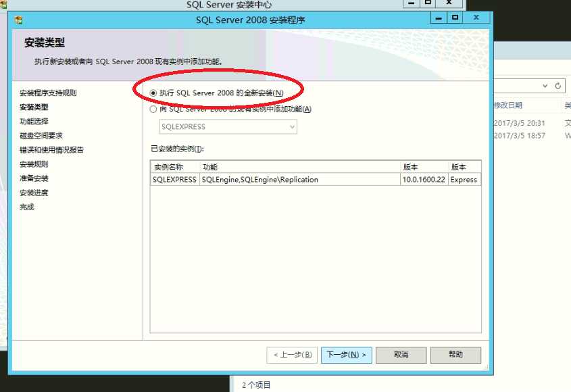Select 磁盘空间要求 step in sidebar
The image size is (571, 392).
(41, 136)
